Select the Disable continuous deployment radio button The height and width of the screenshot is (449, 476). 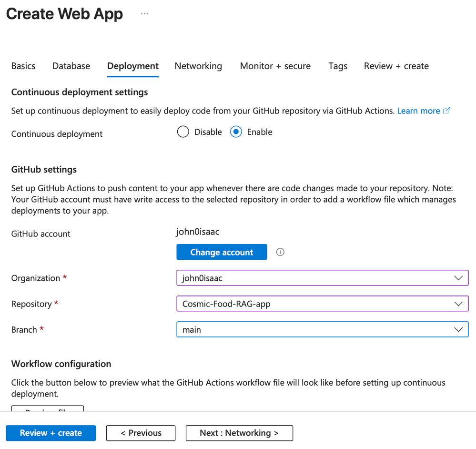(x=183, y=132)
